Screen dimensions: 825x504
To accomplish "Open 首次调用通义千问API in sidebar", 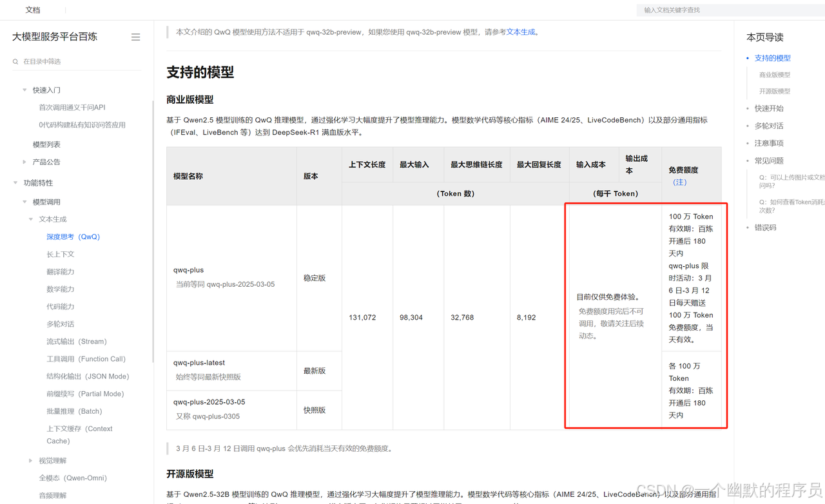I will tap(72, 108).
